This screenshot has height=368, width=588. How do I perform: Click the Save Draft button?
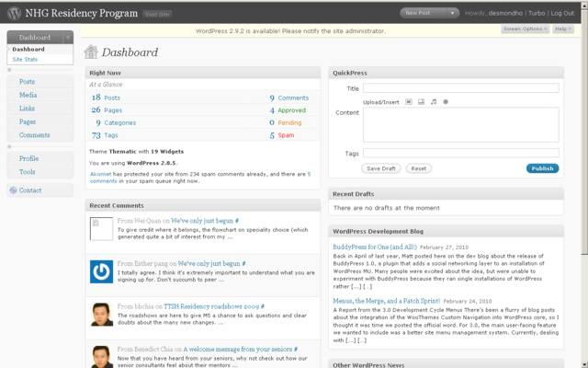click(381, 168)
